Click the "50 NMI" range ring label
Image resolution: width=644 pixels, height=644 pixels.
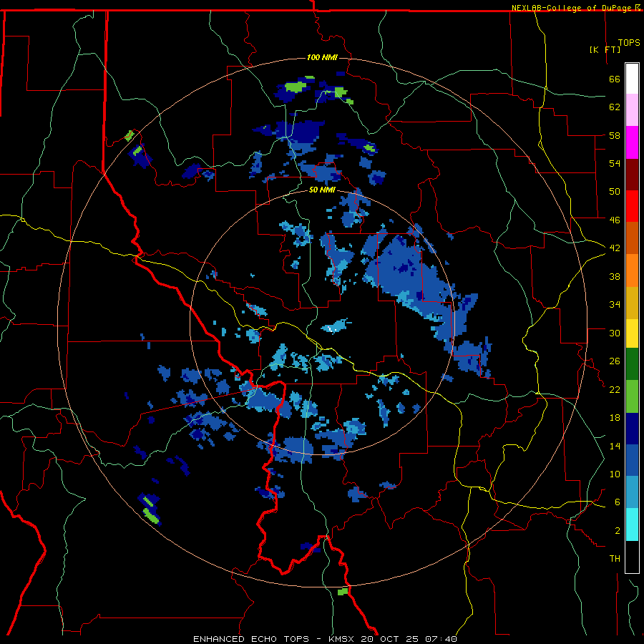pyautogui.click(x=322, y=190)
